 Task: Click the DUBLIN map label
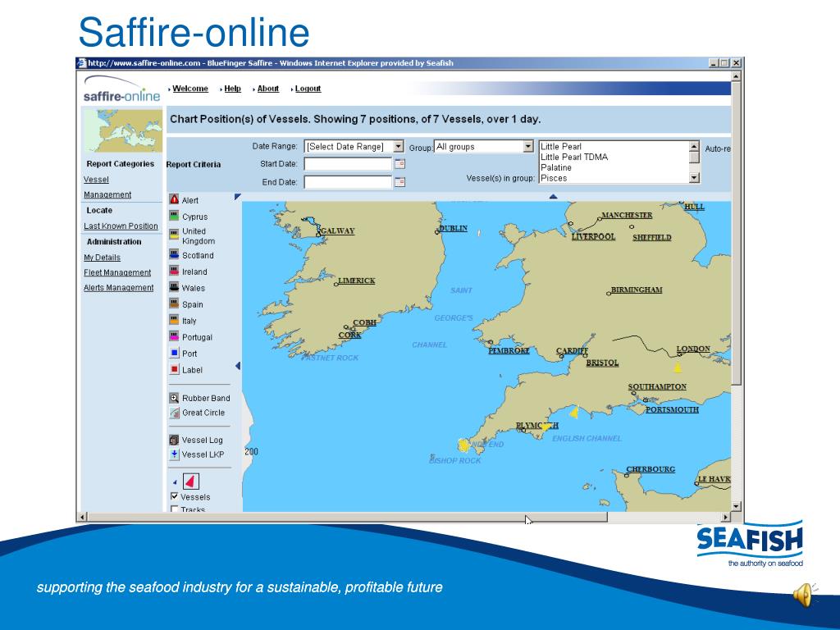click(x=453, y=228)
